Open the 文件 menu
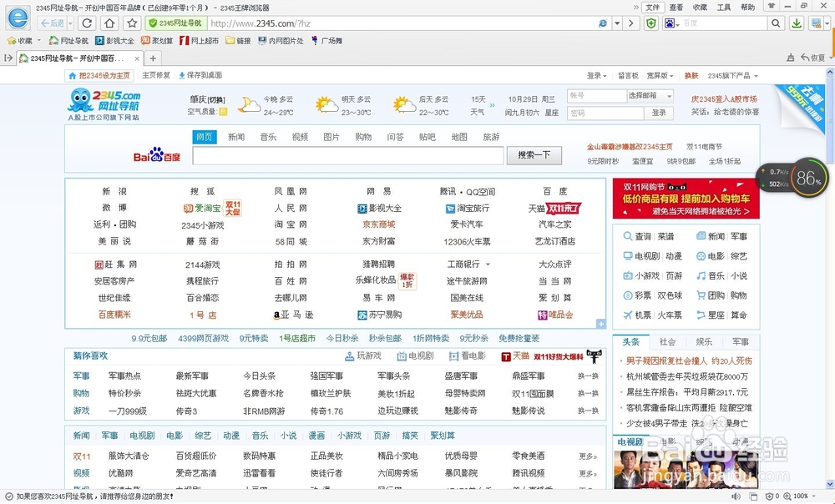The image size is (835, 504). point(652,8)
